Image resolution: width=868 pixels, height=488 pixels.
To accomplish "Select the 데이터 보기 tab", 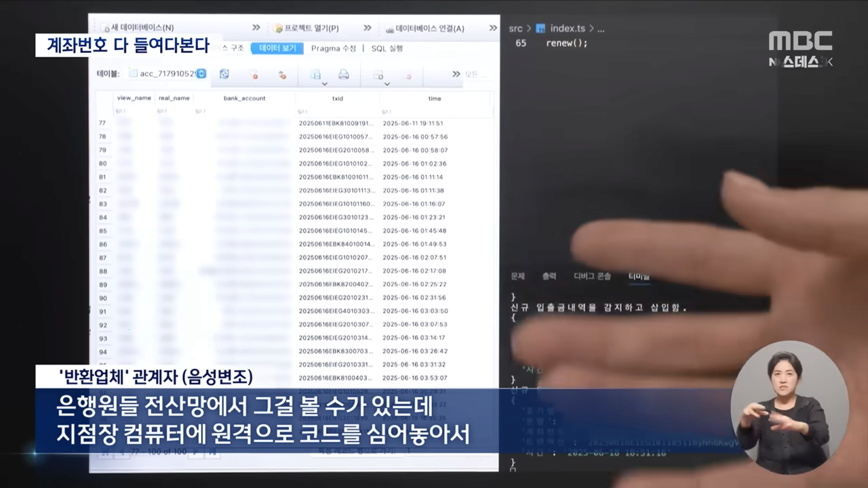I will click(277, 48).
